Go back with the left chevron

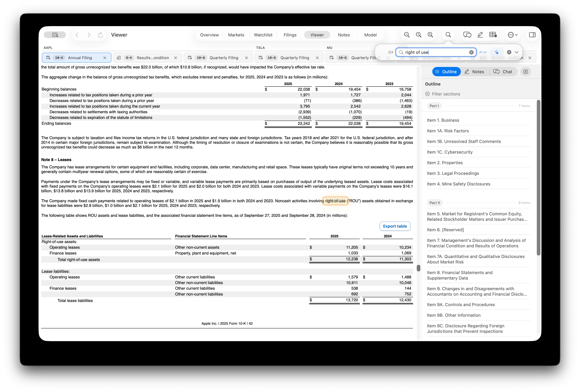click(x=77, y=35)
